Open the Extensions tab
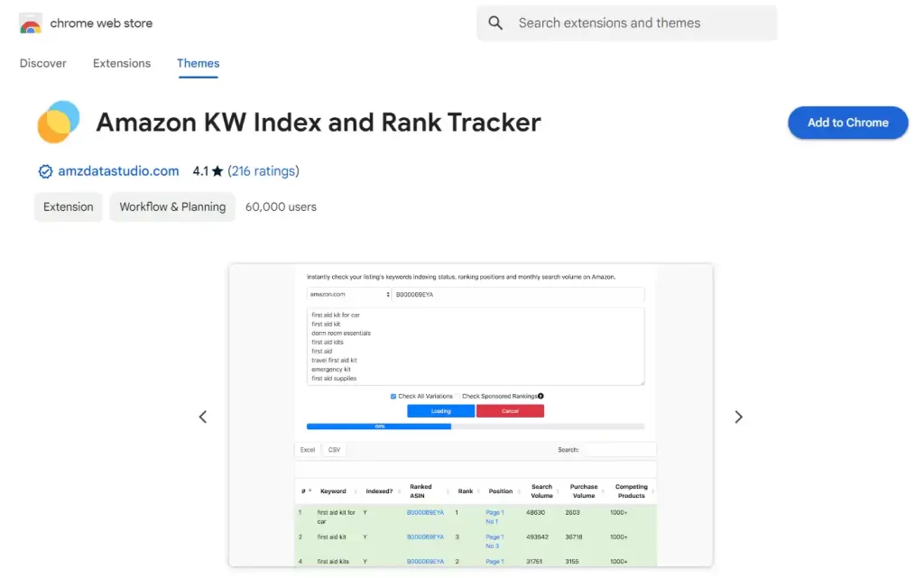Viewport: 924px width, 578px height. (x=122, y=63)
